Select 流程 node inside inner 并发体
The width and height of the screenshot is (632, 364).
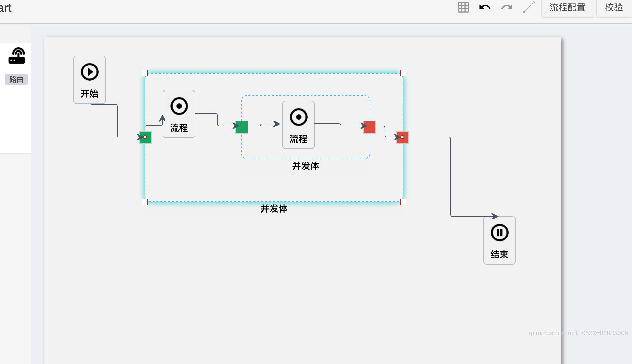pyautogui.click(x=299, y=125)
